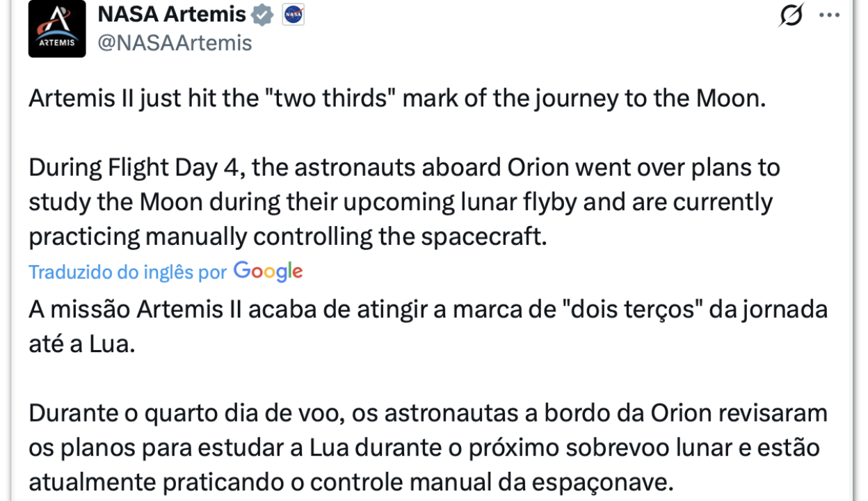Click the line starting 'During Flight Day 4'
868x501 pixels.
[404, 168]
